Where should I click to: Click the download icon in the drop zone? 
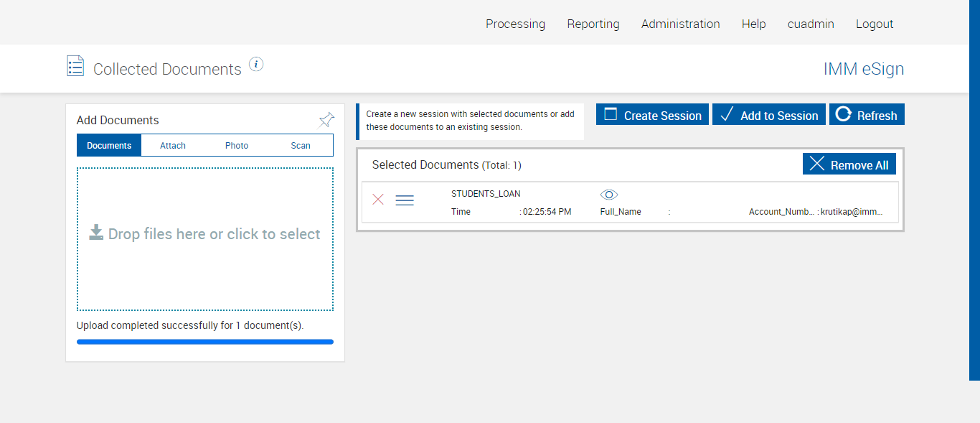(x=96, y=232)
